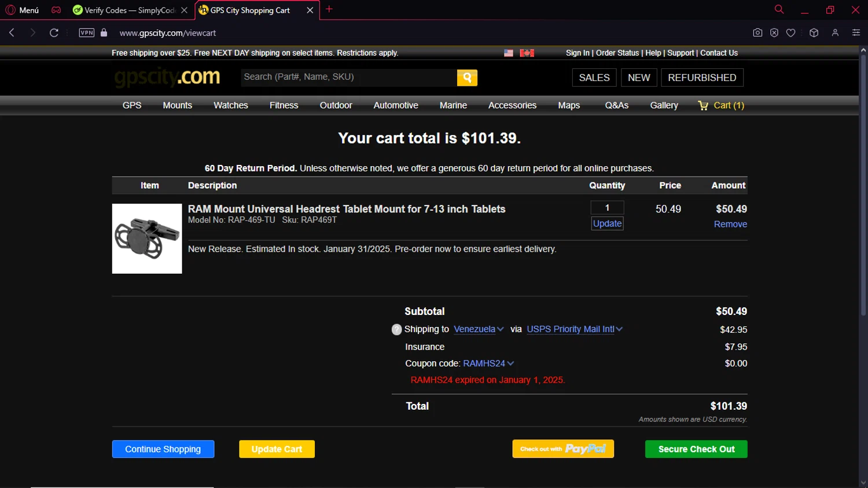868x488 pixels.
Task: Click Secure Check Out button
Action: pos(696,449)
